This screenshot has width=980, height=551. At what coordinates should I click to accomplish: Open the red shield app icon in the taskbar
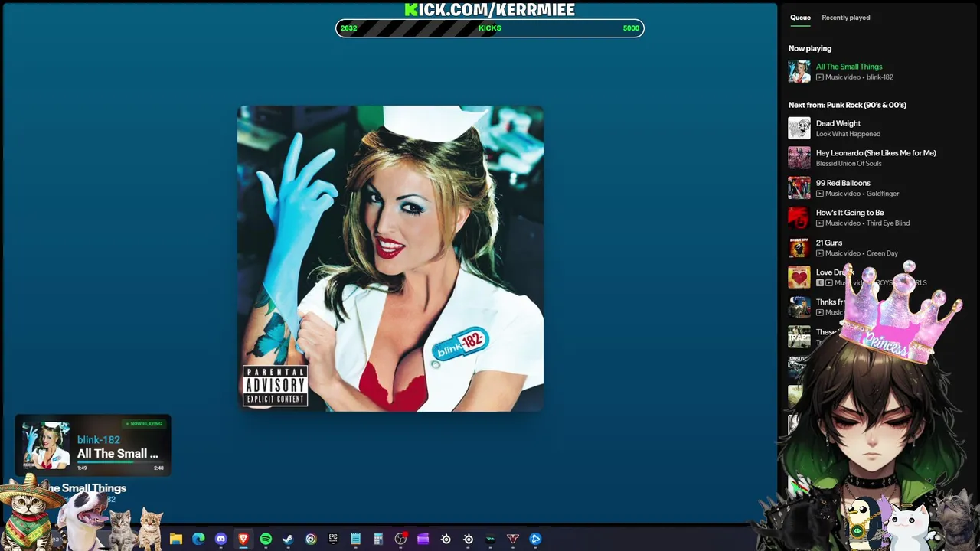(513, 539)
